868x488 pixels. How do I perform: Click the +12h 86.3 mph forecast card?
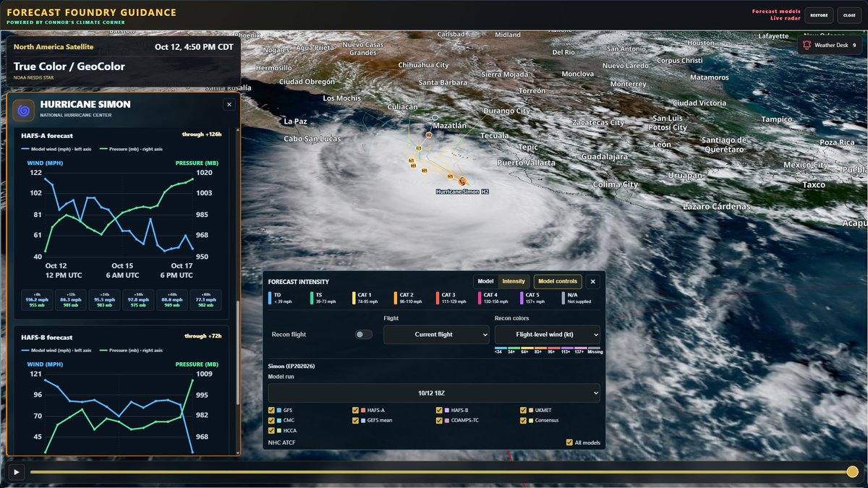[72, 300]
